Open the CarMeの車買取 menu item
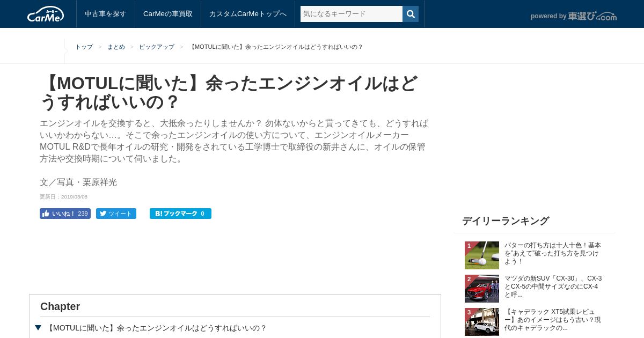The height and width of the screenshot is (338, 644). click(168, 14)
